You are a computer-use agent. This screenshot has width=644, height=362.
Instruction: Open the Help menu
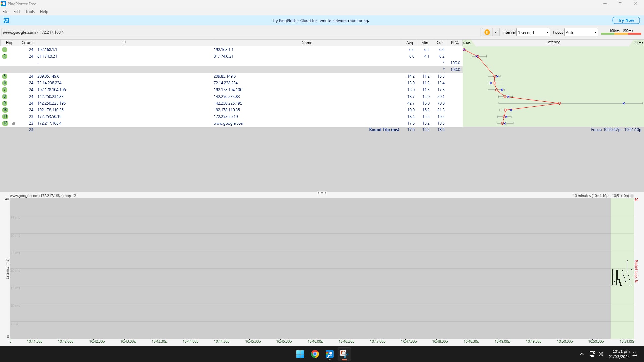click(x=44, y=12)
